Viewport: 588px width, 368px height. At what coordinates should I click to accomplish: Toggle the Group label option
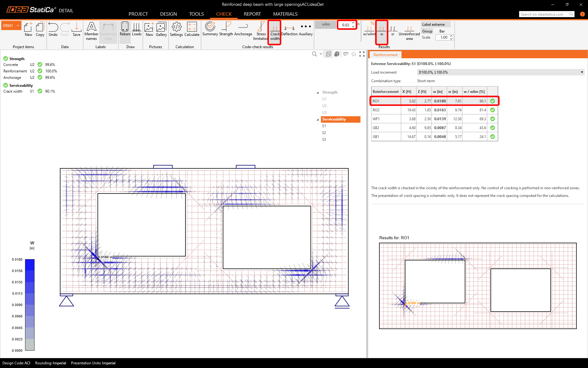click(427, 31)
